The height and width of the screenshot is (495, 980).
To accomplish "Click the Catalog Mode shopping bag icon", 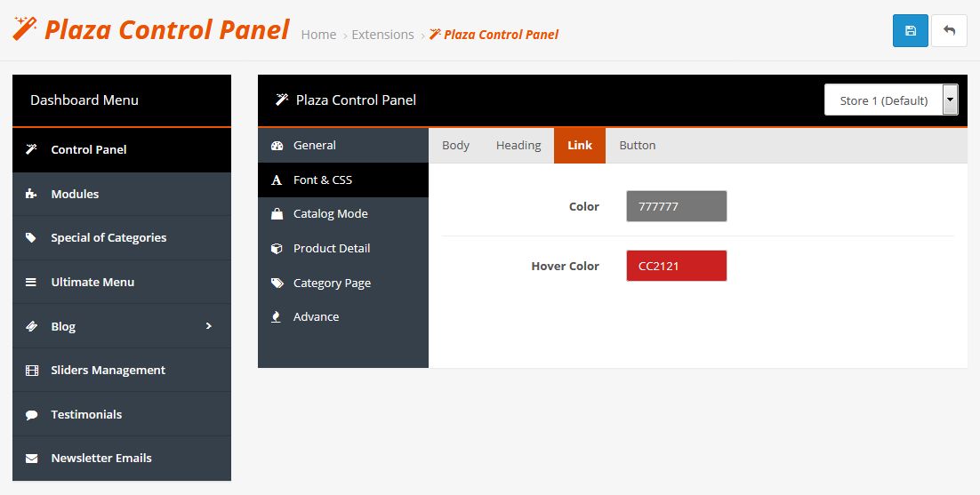I will pos(277,214).
